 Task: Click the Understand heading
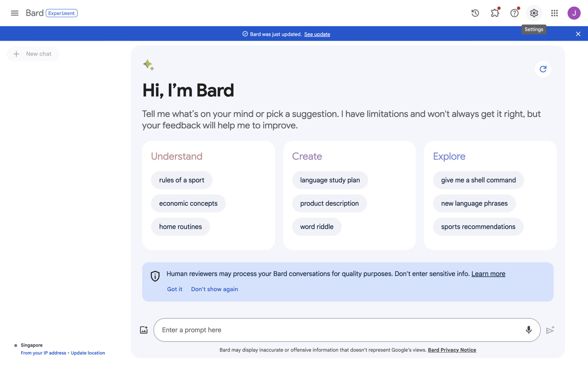[176, 156]
